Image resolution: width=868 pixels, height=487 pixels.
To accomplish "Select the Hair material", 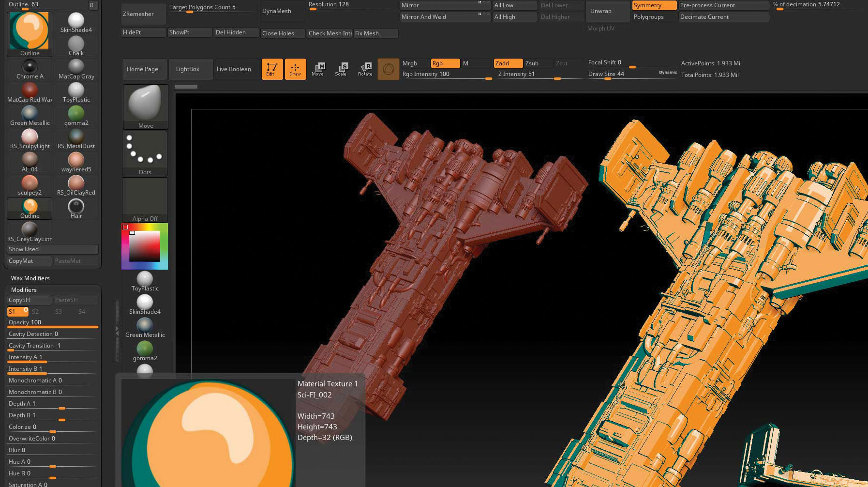I will pos(76,209).
